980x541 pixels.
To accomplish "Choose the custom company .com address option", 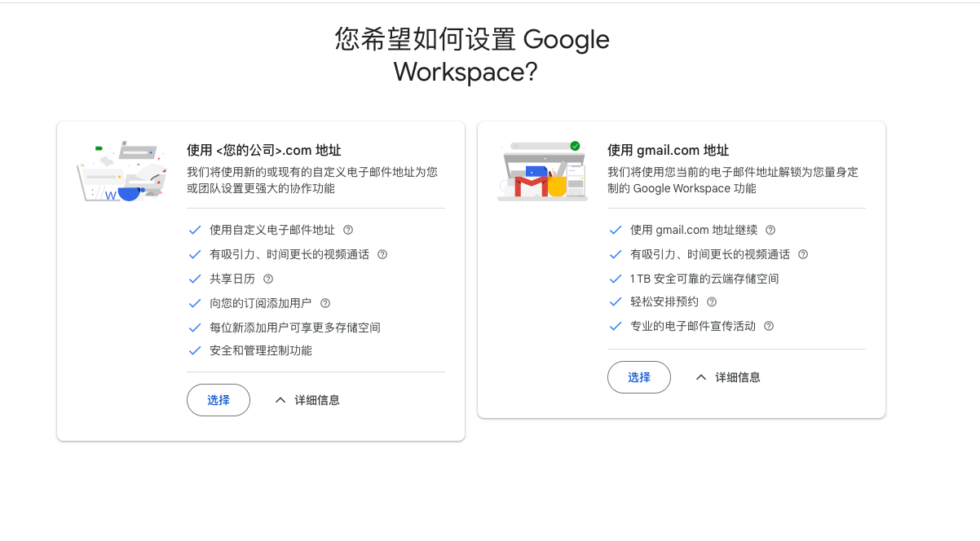I will coord(219,400).
